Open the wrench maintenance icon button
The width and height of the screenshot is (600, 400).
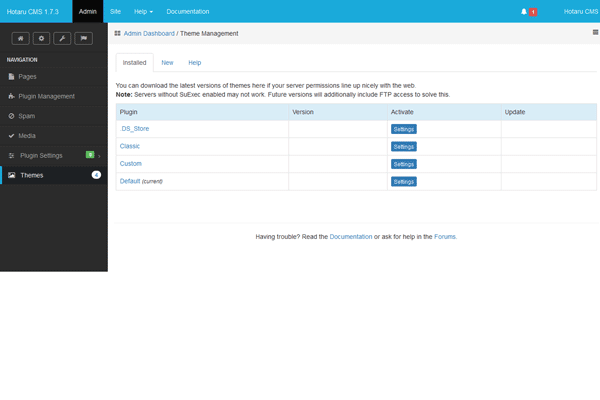coord(62,38)
